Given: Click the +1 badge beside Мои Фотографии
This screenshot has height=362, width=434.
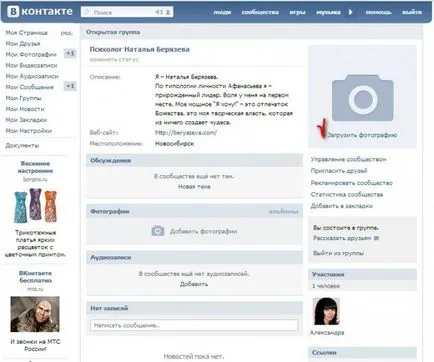Looking at the screenshot, I should pos(70,53).
